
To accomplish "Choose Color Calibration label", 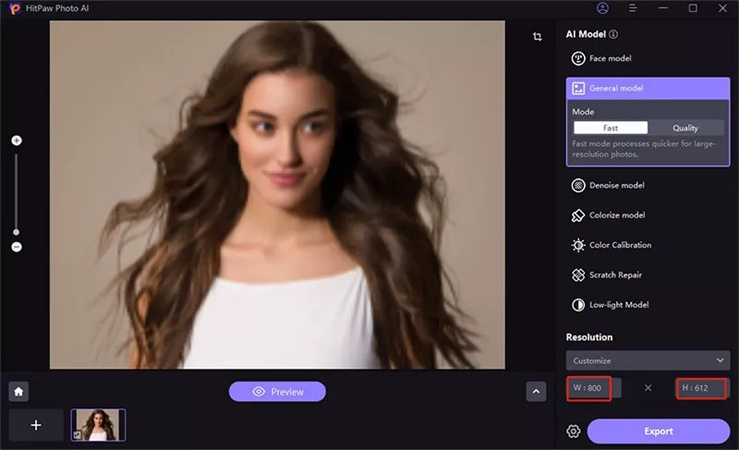I will click(620, 245).
